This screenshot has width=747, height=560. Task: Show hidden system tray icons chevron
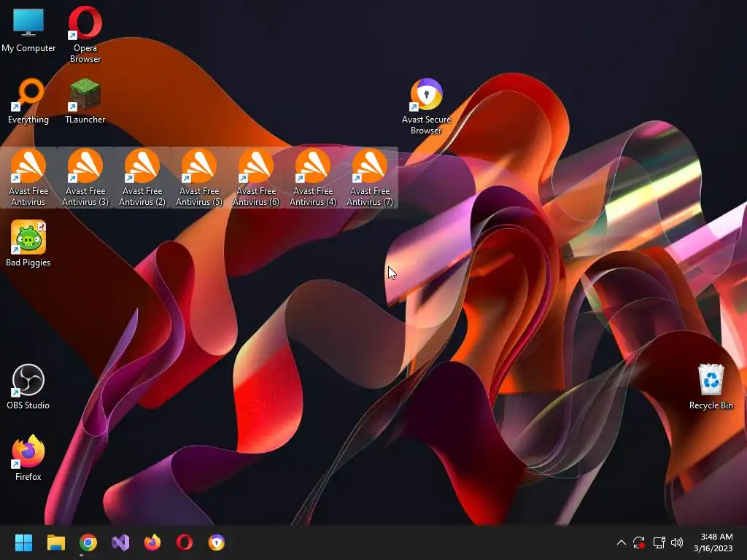coord(622,542)
